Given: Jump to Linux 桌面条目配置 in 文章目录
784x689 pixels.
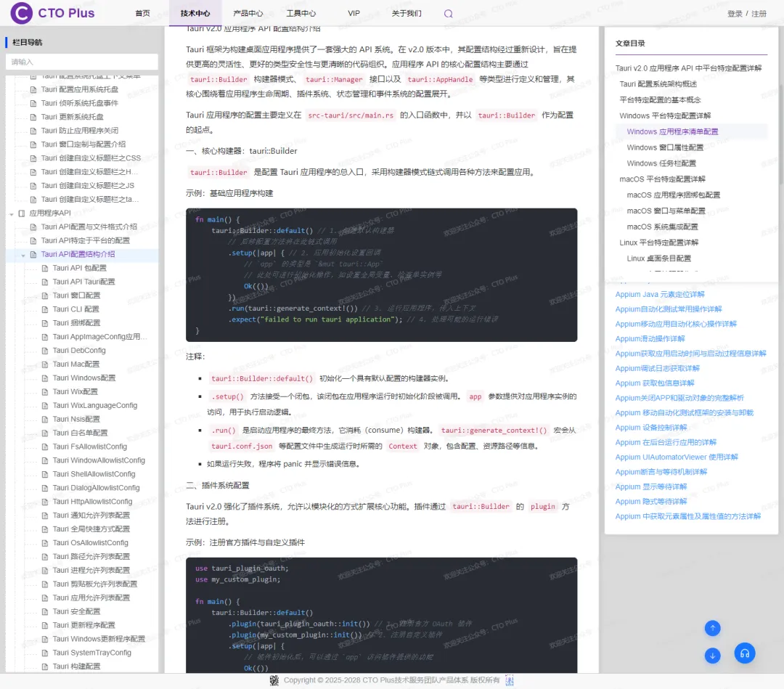Looking at the screenshot, I should (x=659, y=258).
